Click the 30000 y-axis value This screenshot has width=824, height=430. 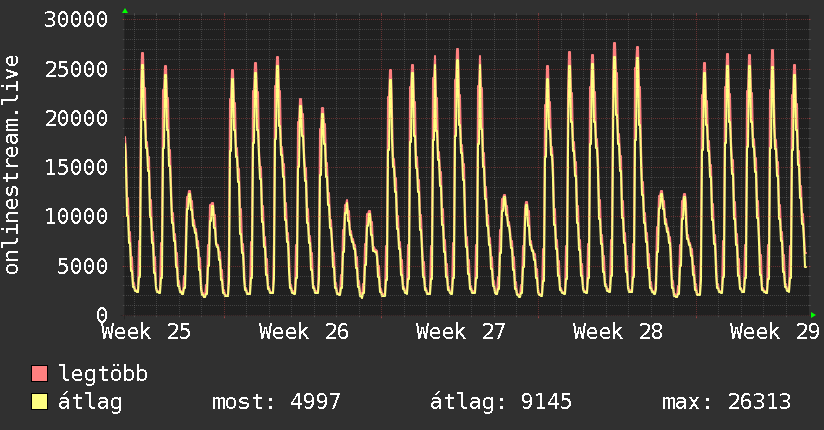click(76, 20)
